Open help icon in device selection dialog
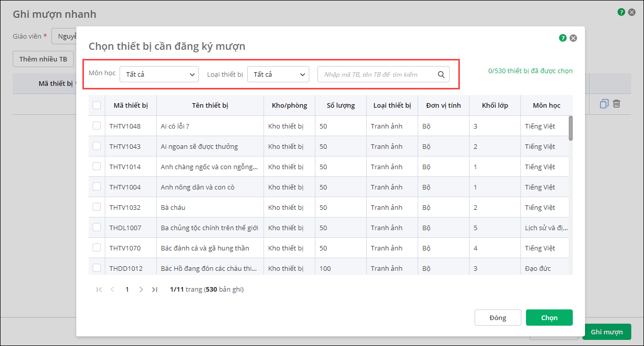This screenshot has height=346, width=644. coord(563,38)
